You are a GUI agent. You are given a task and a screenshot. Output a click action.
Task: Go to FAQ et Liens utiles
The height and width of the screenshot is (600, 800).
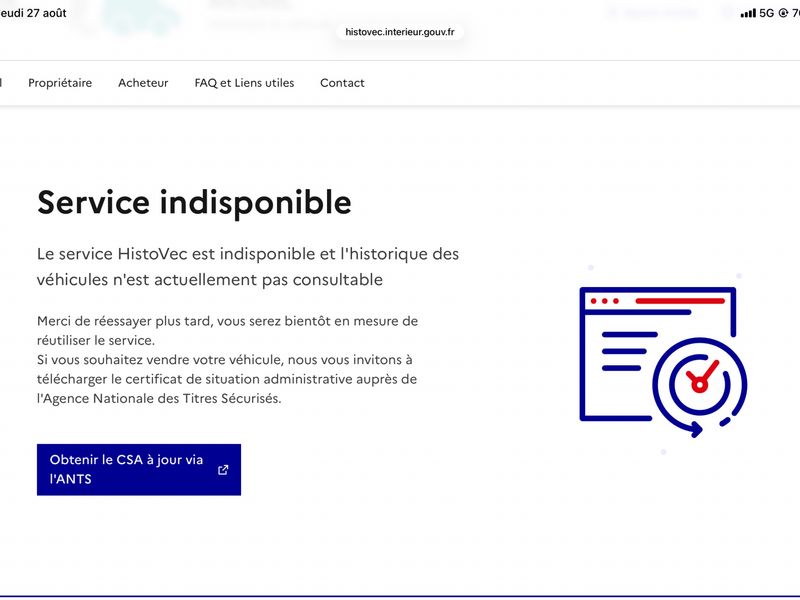click(x=244, y=83)
